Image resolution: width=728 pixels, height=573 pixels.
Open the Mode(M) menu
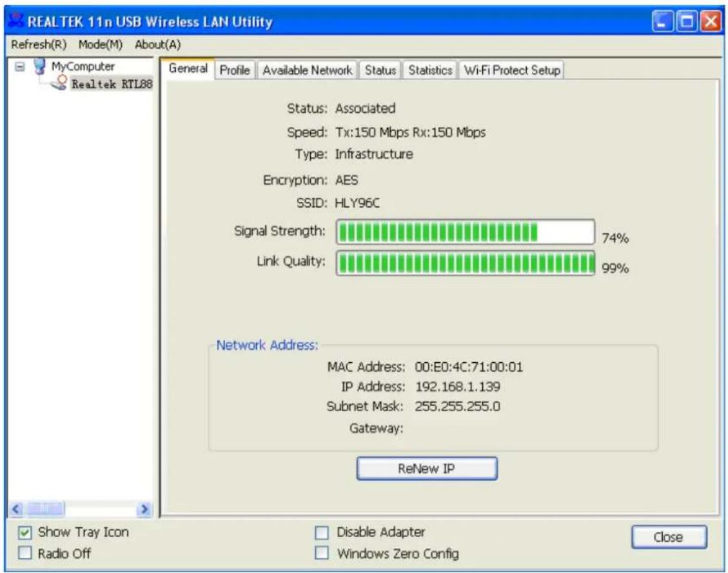pos(101,44)
